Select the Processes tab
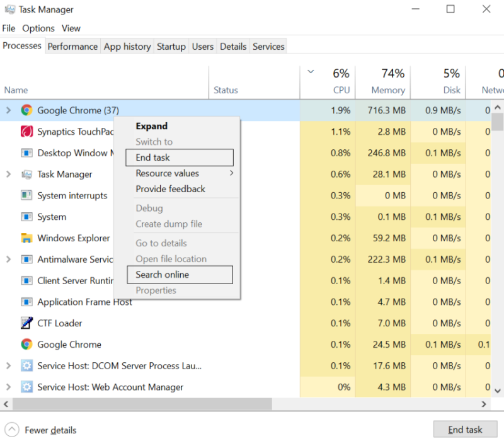The width and height of the screenshot is (504, 446). [x=22, y=45]
